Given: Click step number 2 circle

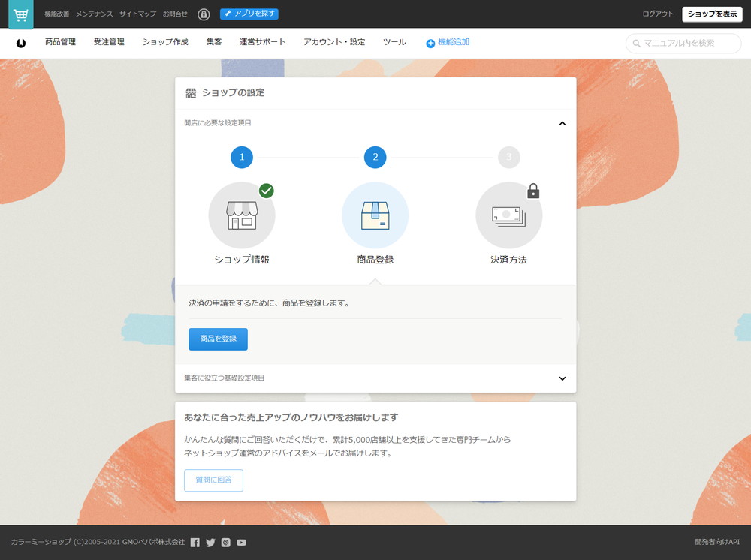Looking at the screenshot, I should click(x=375, y=157).
